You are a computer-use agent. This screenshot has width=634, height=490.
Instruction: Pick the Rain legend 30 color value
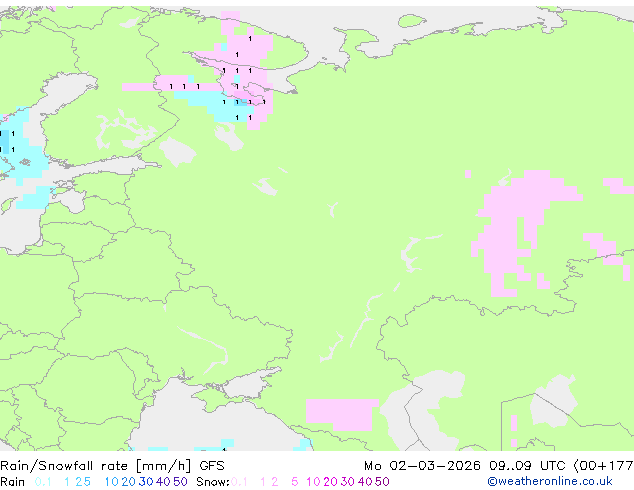146,482
